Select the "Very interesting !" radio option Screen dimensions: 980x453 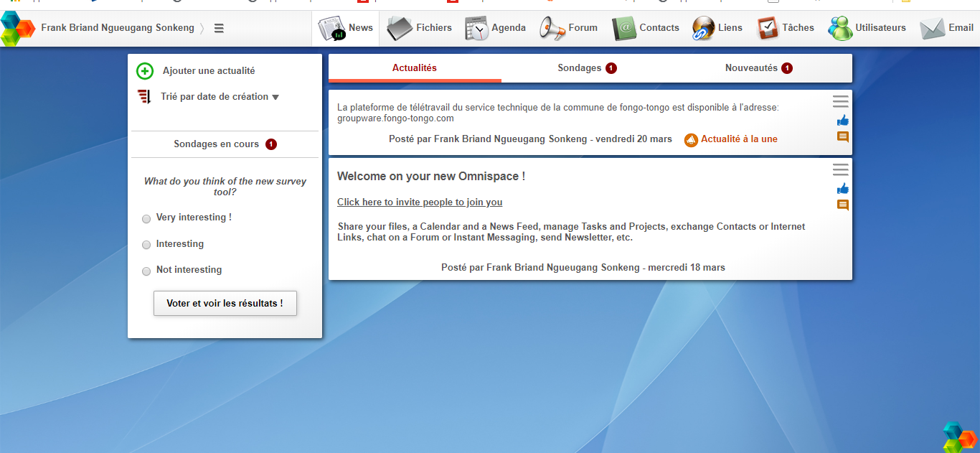click(x=146, y=218)
